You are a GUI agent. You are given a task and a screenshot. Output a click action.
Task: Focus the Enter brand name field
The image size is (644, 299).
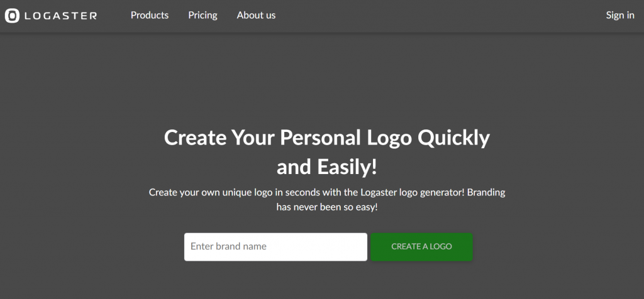[x=275, y=246]
